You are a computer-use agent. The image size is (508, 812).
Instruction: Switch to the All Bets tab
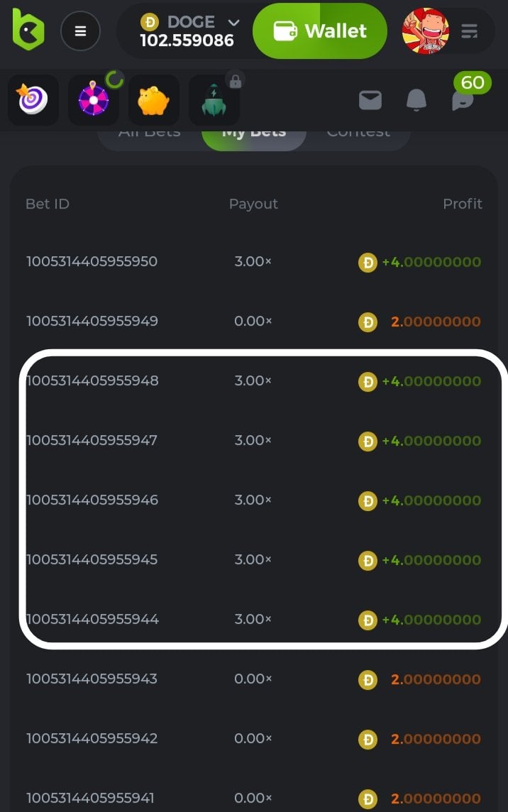tap(149, 133)
